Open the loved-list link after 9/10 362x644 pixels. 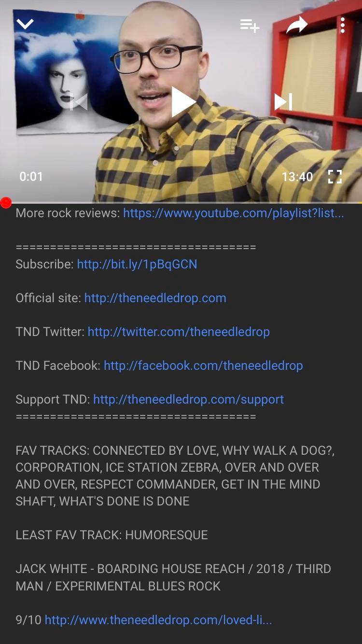point(158,619)
